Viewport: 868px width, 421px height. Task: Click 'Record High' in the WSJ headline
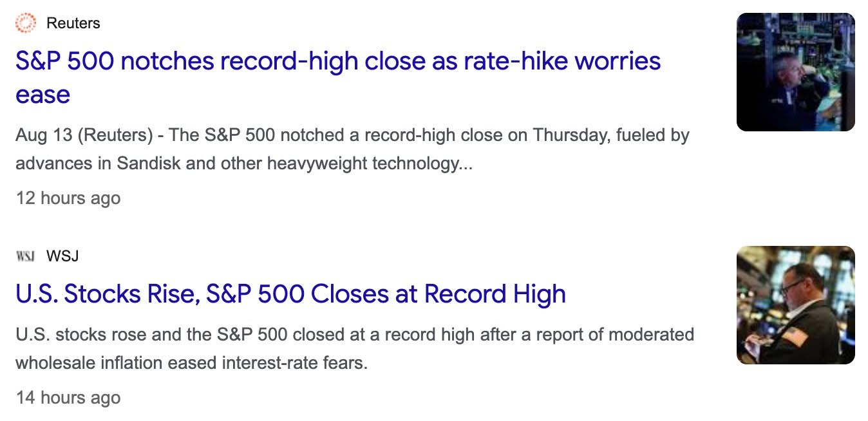pos(495,294)
